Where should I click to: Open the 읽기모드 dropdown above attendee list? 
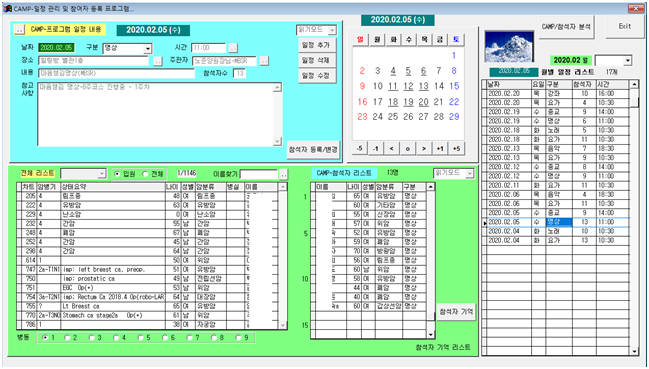(x=469, y=173)
